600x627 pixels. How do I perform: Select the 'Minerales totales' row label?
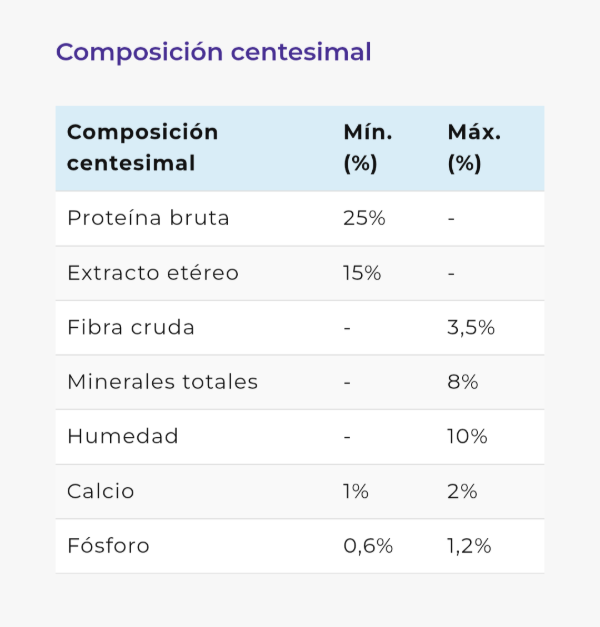click(x=162, y=382)
